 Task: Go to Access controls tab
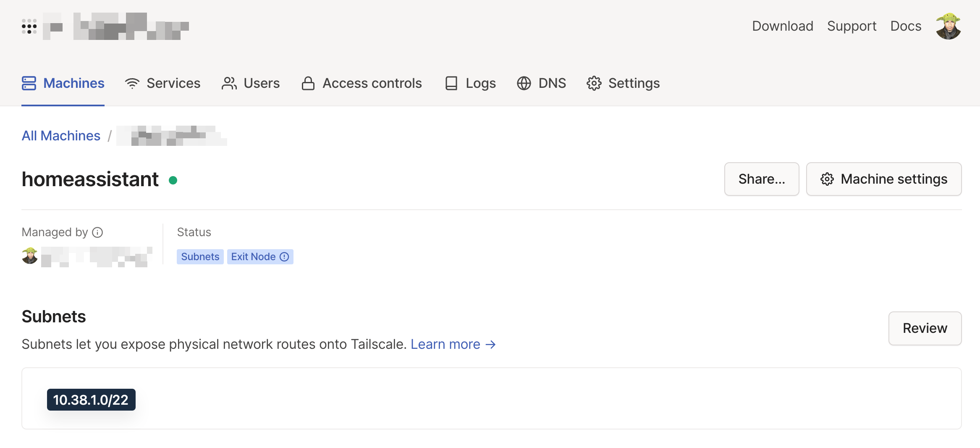point(362,83)
